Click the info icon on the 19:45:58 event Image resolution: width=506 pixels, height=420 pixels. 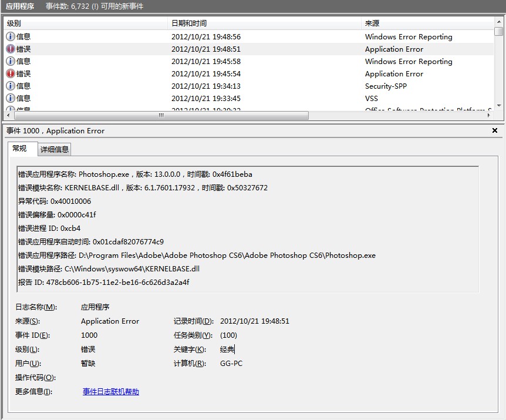11,61
